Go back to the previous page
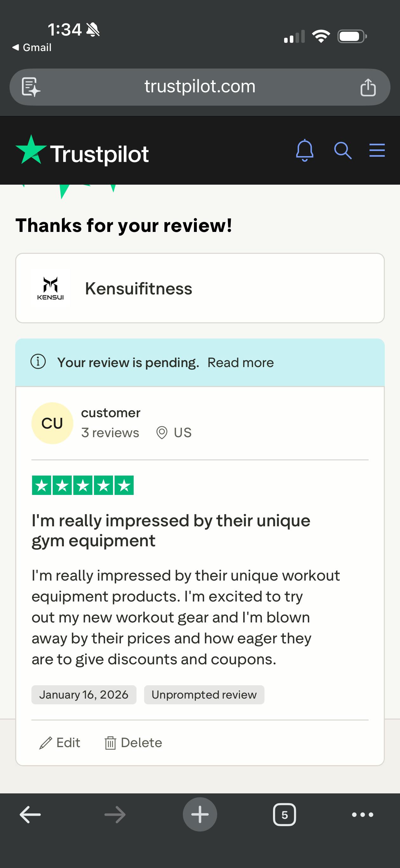 tap(30, 815)
